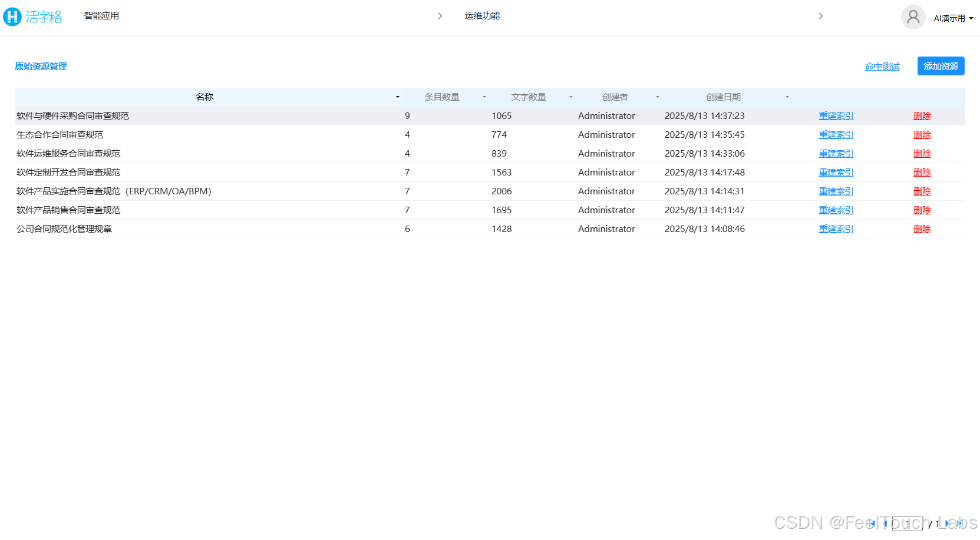
Task: Go to next page arrow icon
Action: click(948, 524)
